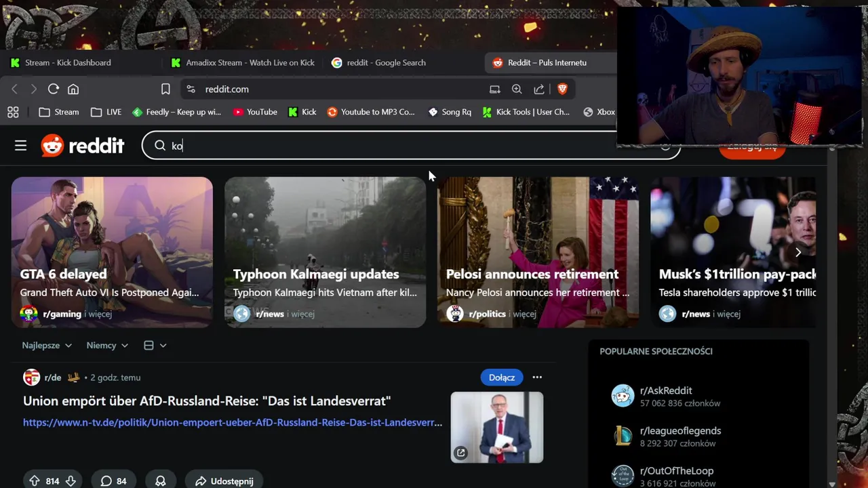
Task: Go back using browser back arrow
Action: pos(15,89)
